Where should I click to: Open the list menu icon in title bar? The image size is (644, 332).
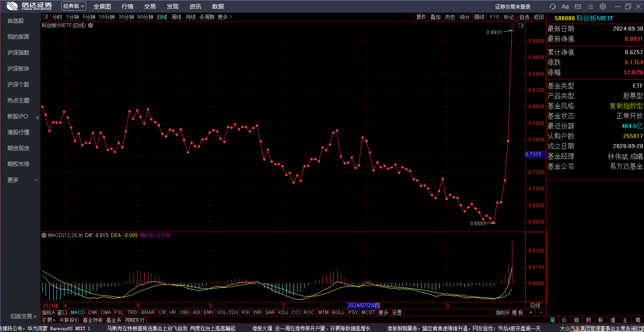(x=590, y=6)
